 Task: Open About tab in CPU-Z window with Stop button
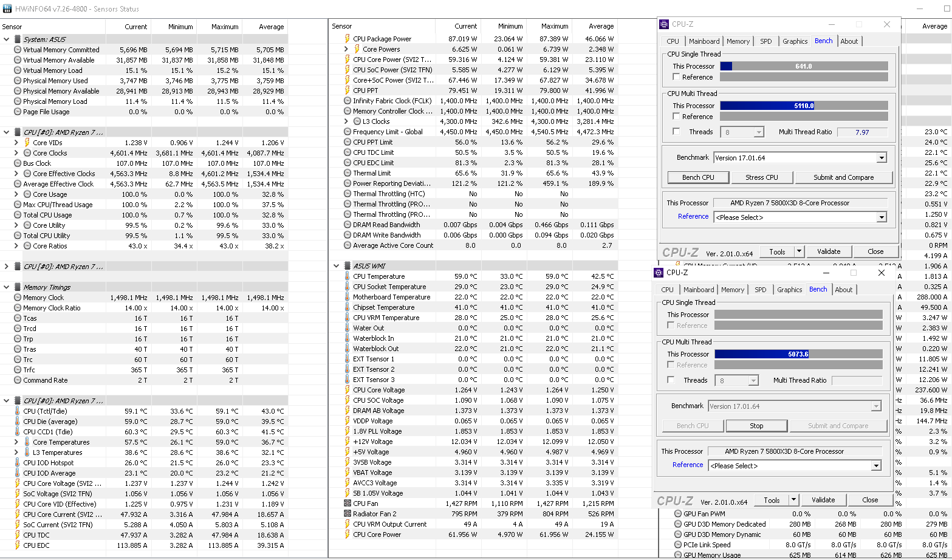(843, 290)
